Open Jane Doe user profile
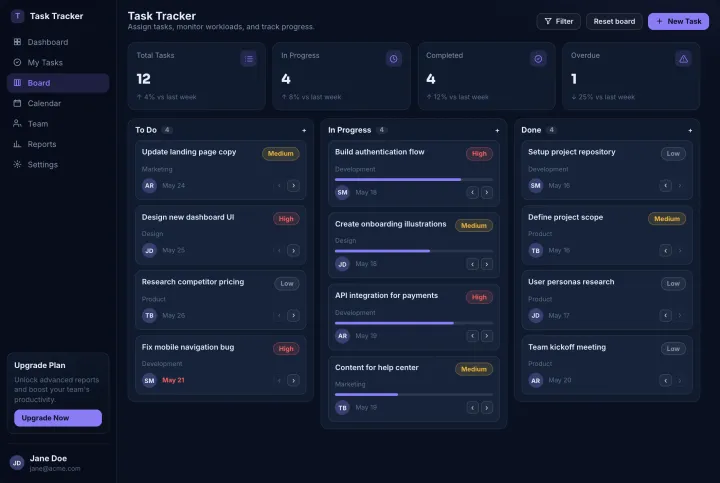The width and height of the screenshot is (720, 483). click(x=58, y=463)
